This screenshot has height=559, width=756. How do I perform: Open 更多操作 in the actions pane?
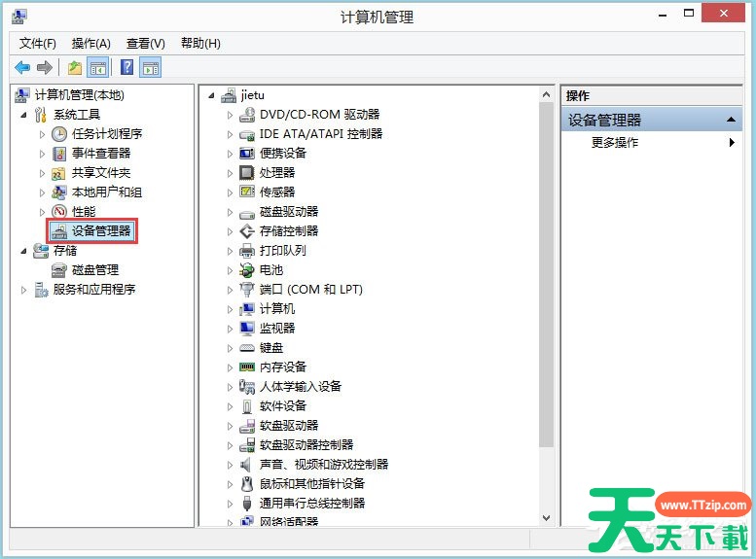pos(615,143)
